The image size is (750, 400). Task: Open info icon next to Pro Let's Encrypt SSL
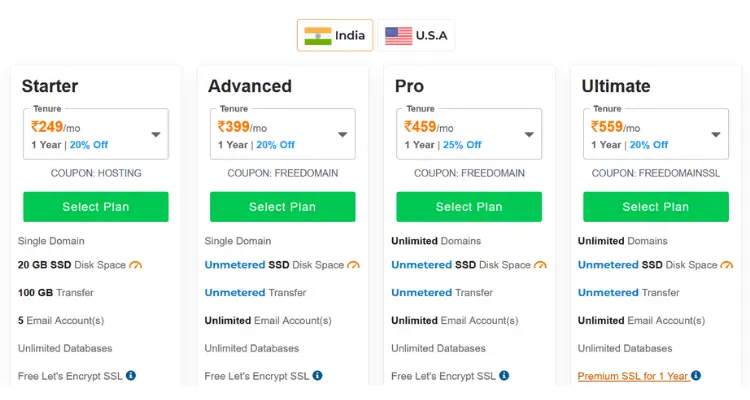504,376
